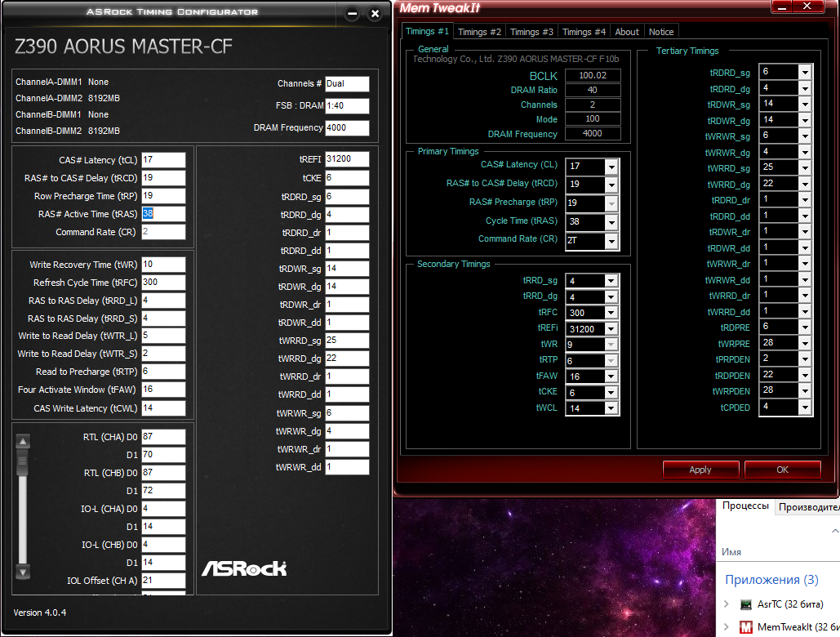Click FSB : DRAM ratio field
Image resolution: width=840 pixels, height=637 pixels.
[x=347, y=106]
